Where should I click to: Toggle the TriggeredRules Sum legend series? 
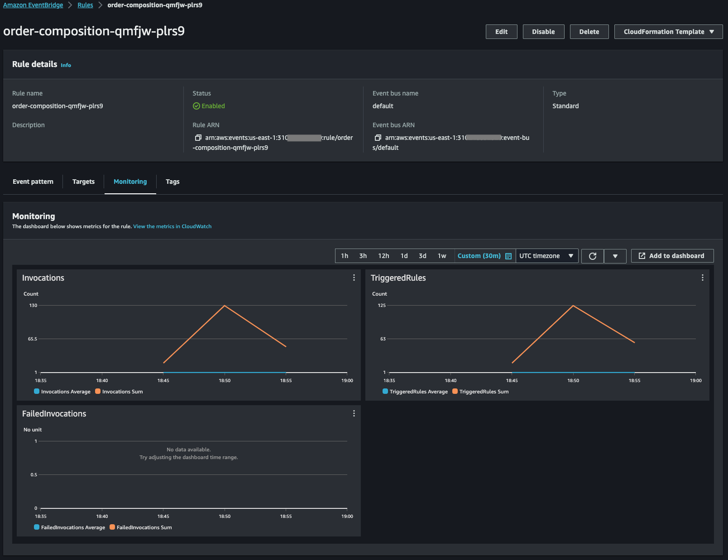[x=480, y=392]
